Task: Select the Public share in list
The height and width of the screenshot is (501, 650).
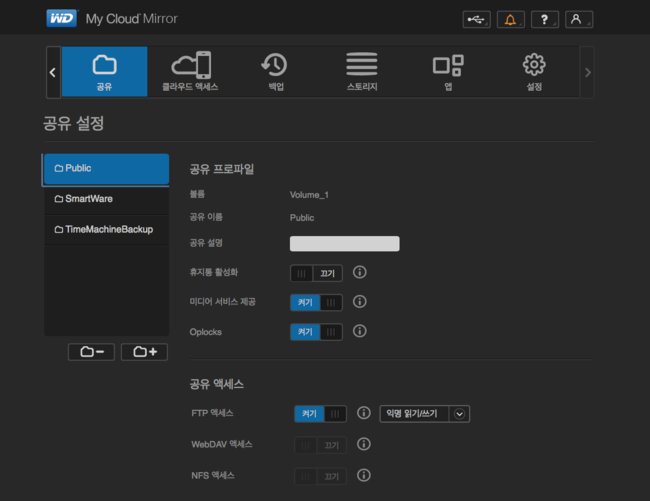Action: point(107,169)
